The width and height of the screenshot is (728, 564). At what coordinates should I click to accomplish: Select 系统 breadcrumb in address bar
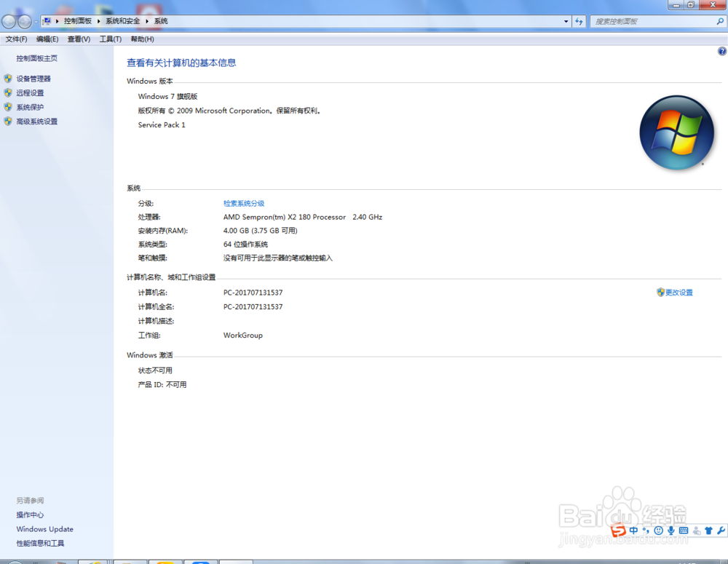pos(161,21)
